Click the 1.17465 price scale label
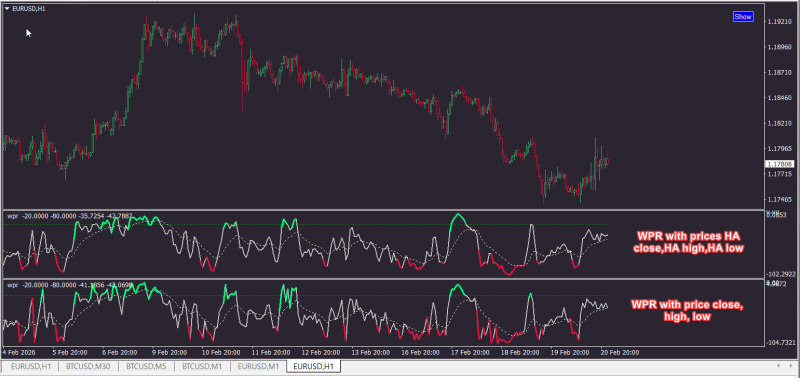 tap(780, 199)
